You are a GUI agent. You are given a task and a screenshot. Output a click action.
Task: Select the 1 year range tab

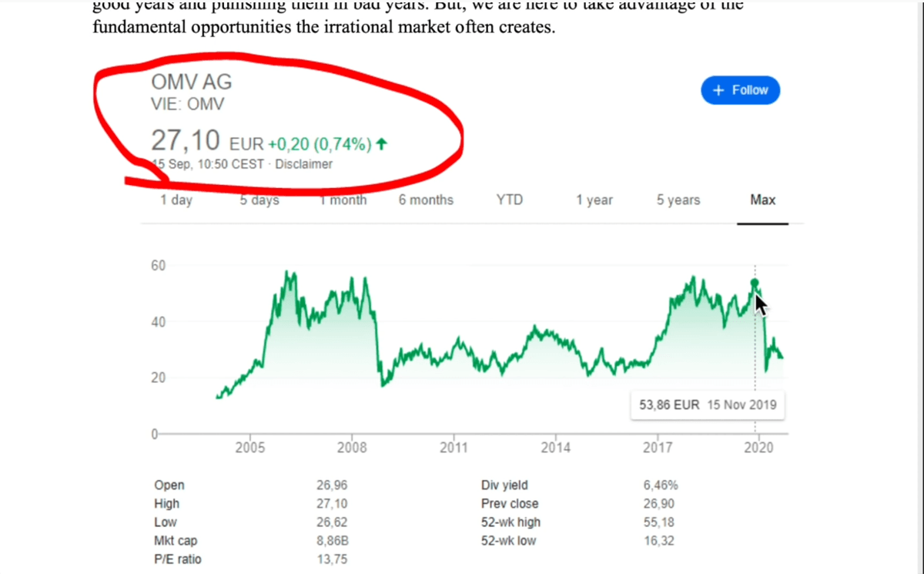[x=594, y=200]
